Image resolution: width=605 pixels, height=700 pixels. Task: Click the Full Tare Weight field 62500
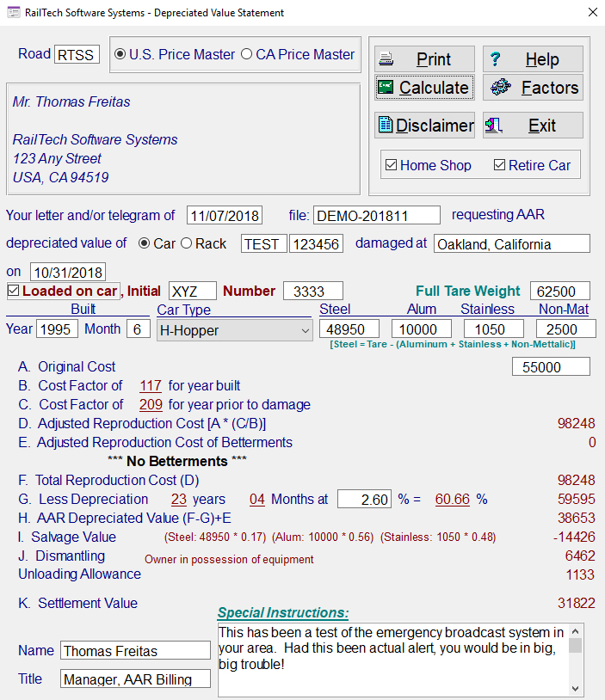tap(560, 291)
